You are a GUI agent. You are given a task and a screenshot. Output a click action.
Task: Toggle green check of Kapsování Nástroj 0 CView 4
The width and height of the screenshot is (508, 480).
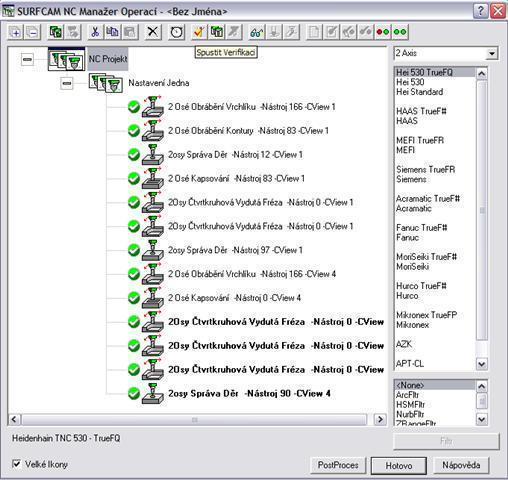[x=134, y=298]
